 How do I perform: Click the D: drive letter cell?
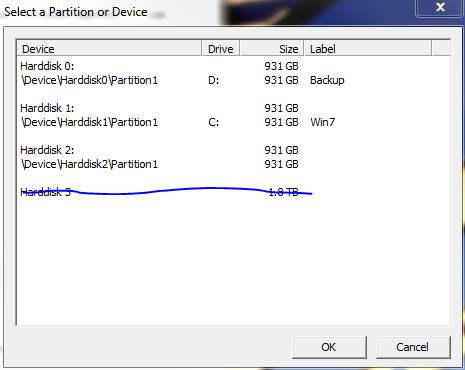point(214,80)
